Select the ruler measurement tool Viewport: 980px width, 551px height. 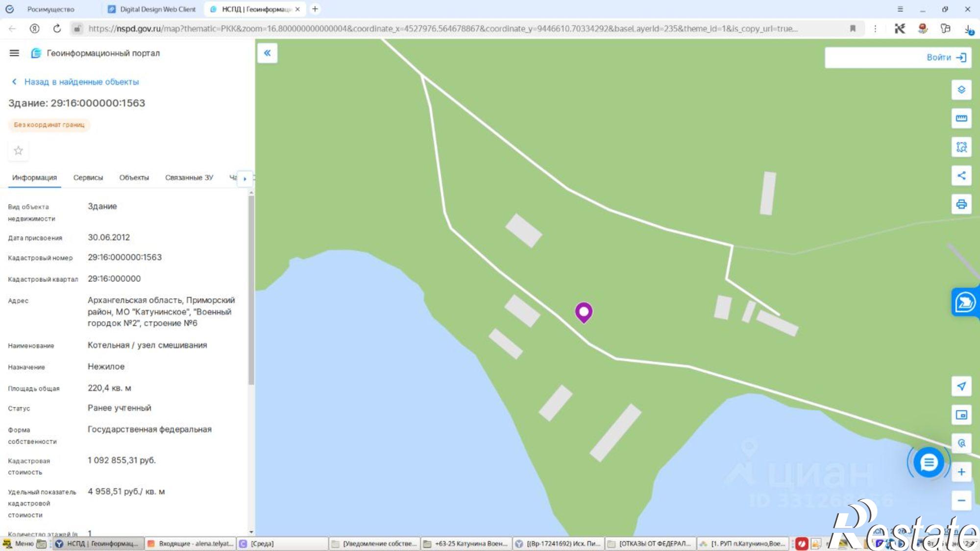click(x=961, y=118)
